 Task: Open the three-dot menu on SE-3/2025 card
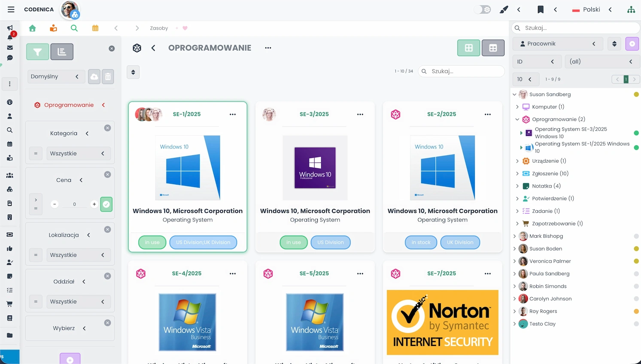(360, 114)
